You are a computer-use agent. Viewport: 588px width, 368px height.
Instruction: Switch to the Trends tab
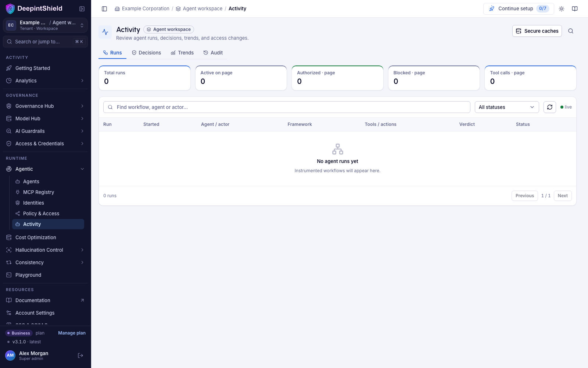coord(182,53)
